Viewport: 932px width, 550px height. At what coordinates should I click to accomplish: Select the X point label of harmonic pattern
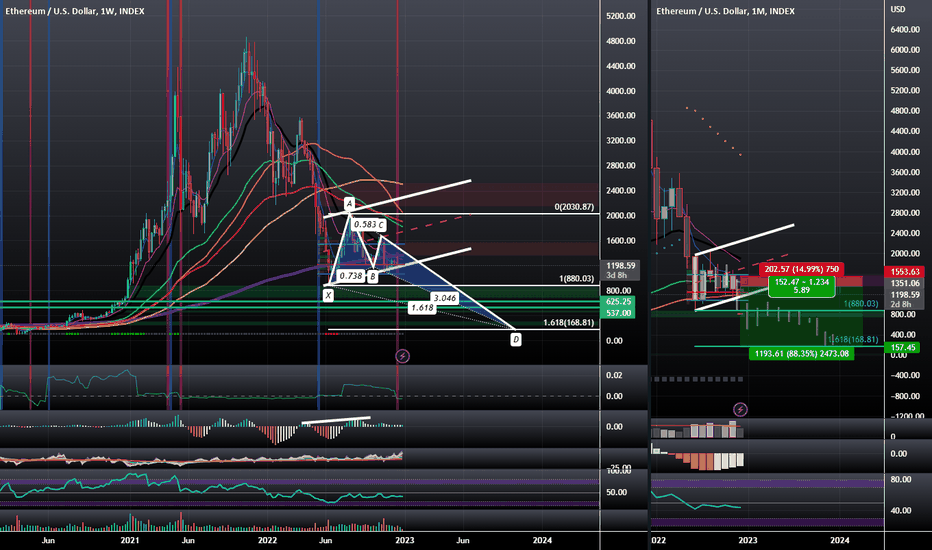click(328, 295)
